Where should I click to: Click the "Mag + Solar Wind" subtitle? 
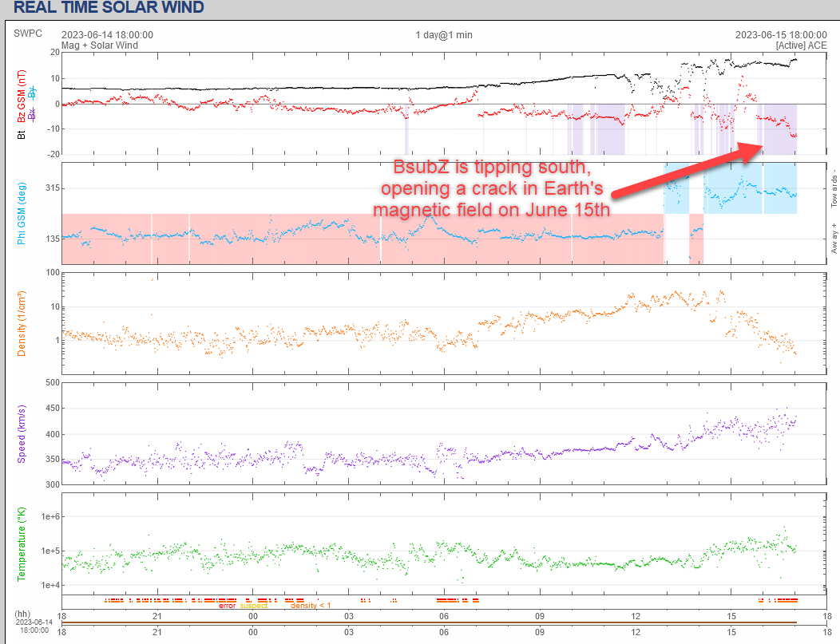[x=100, y=45]
